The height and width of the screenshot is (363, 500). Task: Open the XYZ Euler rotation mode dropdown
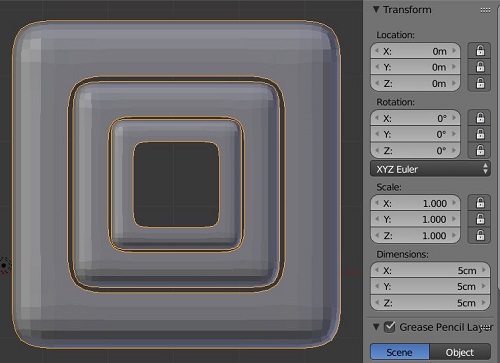tap(430, 169)
